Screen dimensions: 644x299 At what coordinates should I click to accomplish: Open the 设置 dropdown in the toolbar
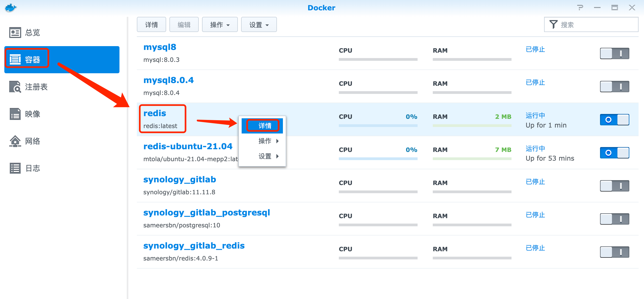click(259, 25)
